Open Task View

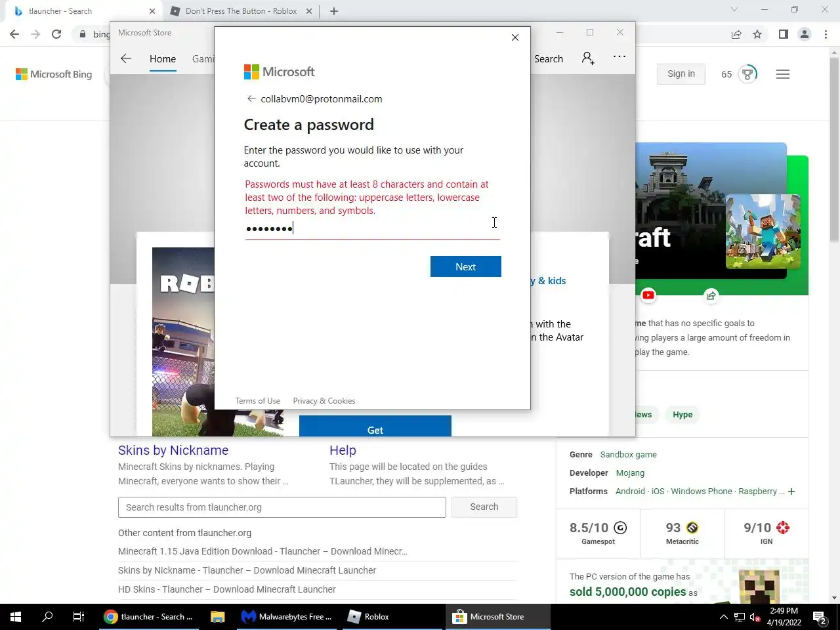click(79, 617)
